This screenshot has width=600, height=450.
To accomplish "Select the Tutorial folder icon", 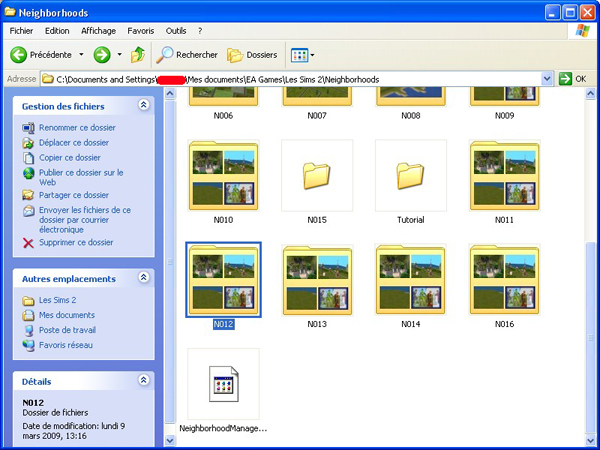I will [x=411, y=176].
